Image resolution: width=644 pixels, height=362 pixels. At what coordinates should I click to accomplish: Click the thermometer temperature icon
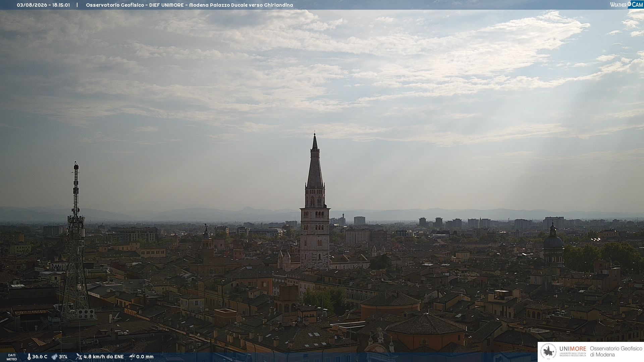[29, 357]
